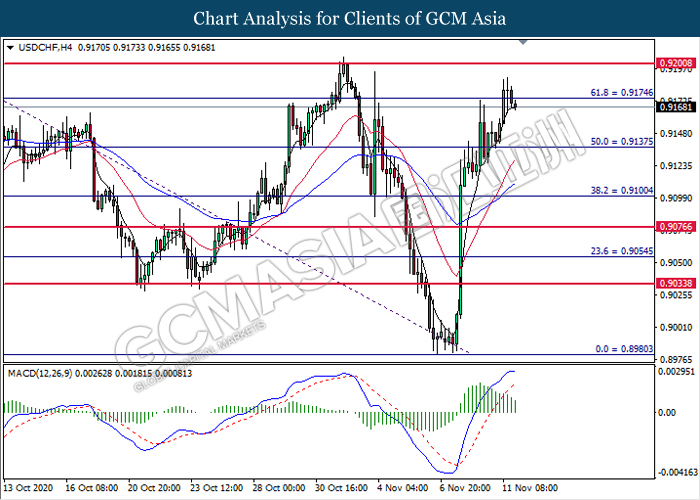Click the 0.91235 price axis value

pyautogui.click(x=675, y=166)
